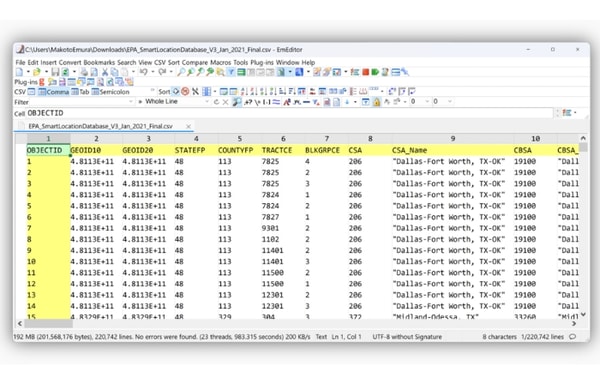Open dropdown arrow next to New icon

[28, 72]
